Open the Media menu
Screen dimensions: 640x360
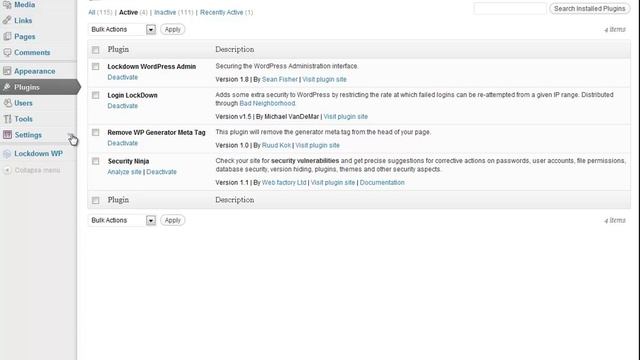(x=24, y=4)
